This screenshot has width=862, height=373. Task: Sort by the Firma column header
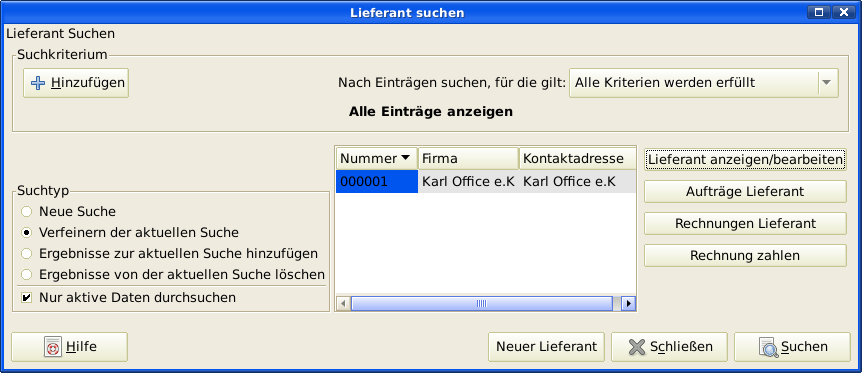[468, 158]
